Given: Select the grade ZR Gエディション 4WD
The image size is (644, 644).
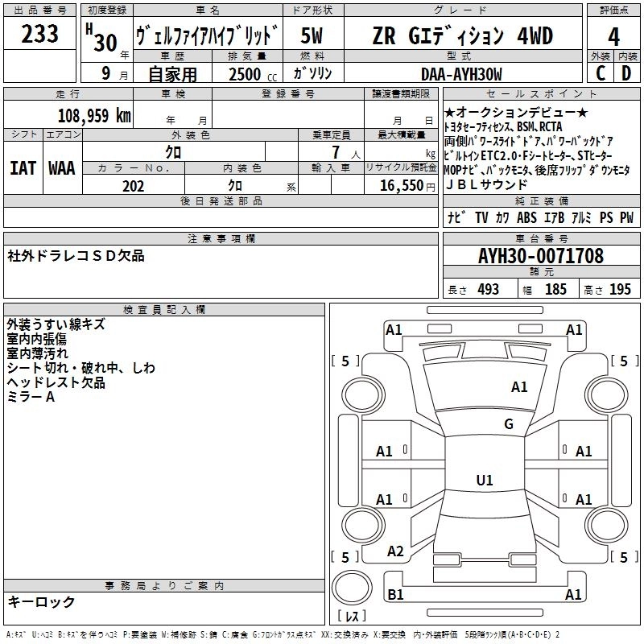Looking at the screenshot, I should [x=462, y=35].
